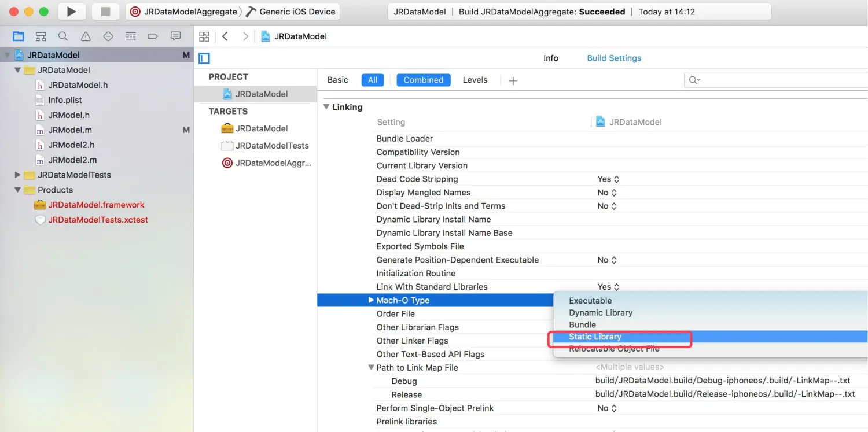Expand the Mach-O Type row triangle

point(371,300)
